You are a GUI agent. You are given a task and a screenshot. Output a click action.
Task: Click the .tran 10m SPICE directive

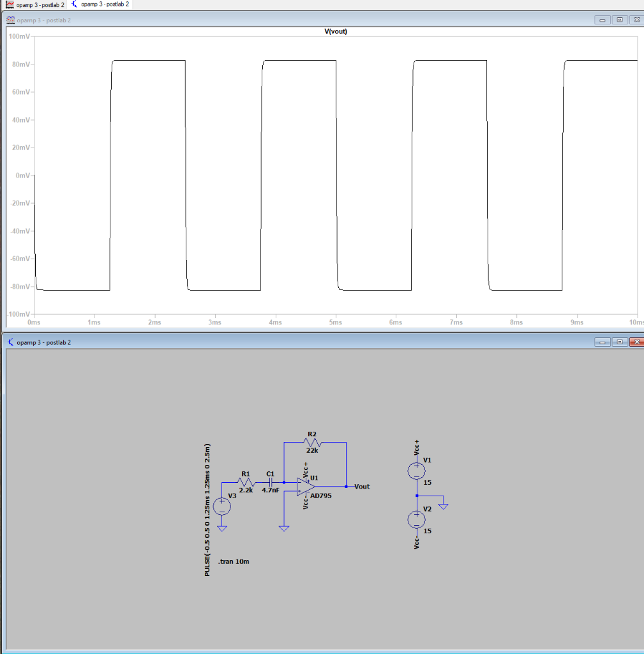coord(234,561)
